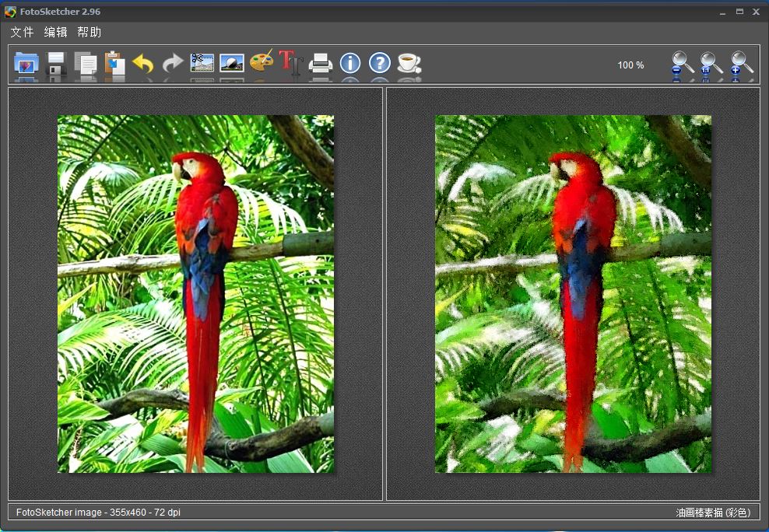Open the 文件 menu

click(x=22, y=32)
